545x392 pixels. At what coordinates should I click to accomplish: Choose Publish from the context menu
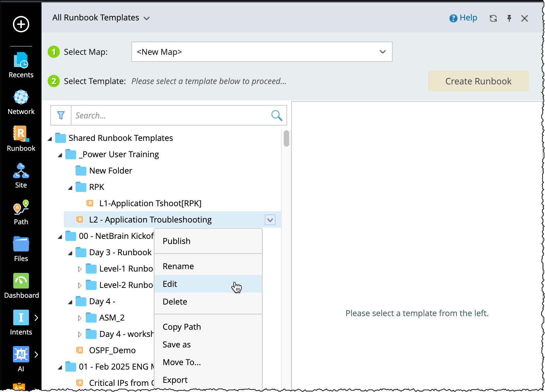pyautogui.click(x=177, y=241)
